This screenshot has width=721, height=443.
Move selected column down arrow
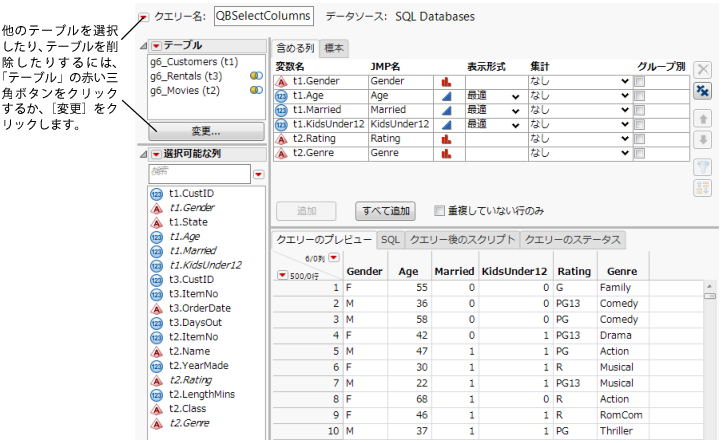(x=703, y=139)
